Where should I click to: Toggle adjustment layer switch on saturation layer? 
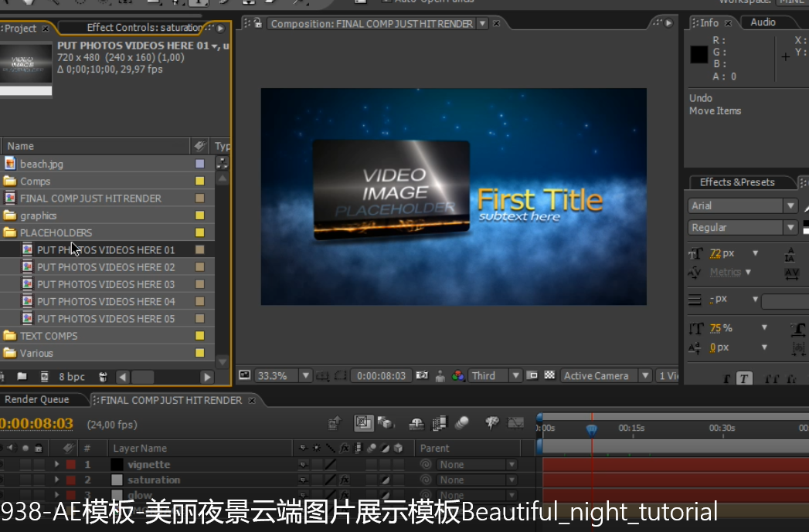click(385, 480)
